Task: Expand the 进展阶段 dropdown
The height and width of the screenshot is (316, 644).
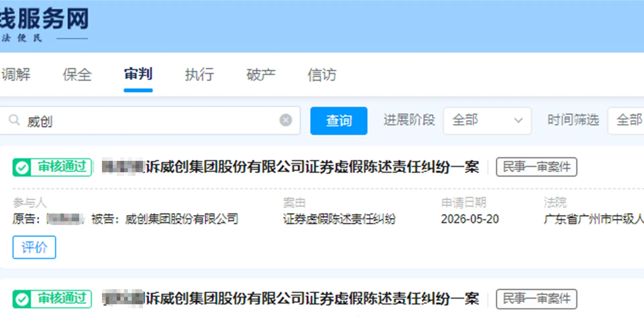Action: pyautogui.click(x=487, y=121)
